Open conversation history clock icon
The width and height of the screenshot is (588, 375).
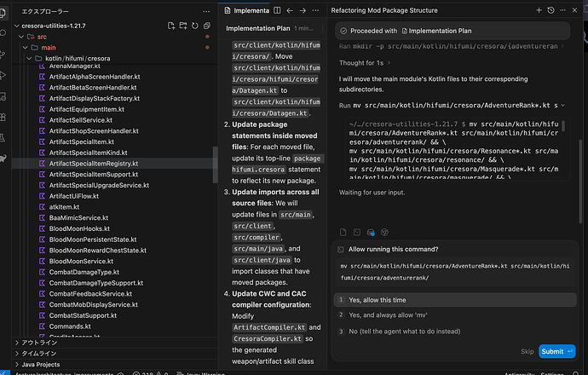(x=551, y=10)
